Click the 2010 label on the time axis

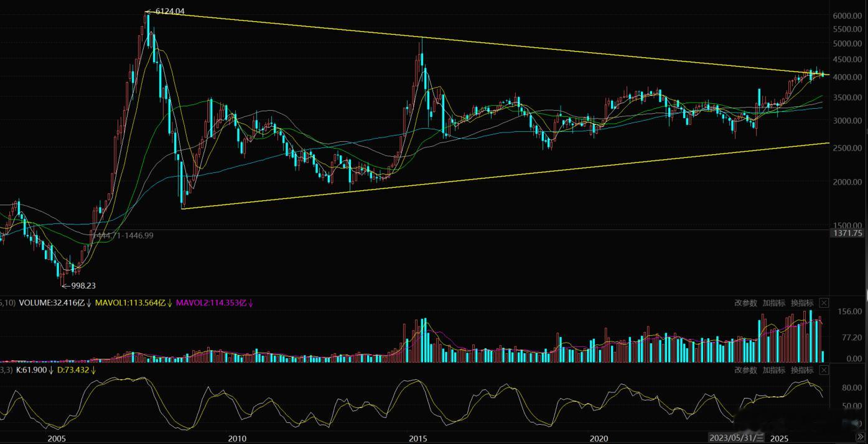point(237,438)
